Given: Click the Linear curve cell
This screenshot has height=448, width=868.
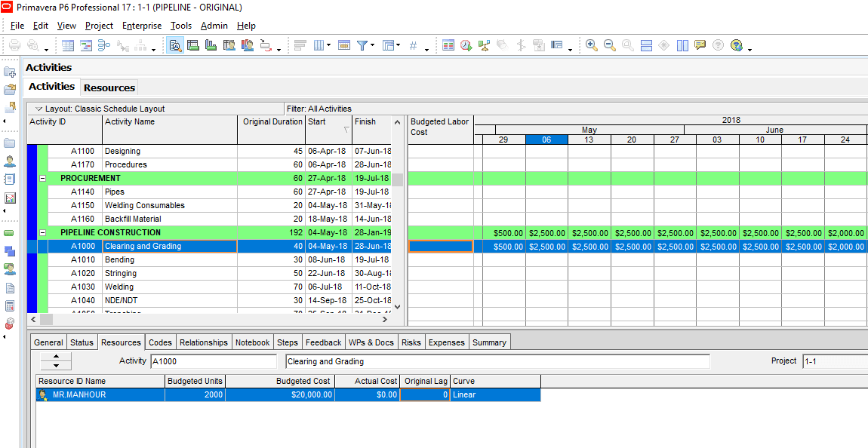Looking at the screenshot, I should (495, 395).
